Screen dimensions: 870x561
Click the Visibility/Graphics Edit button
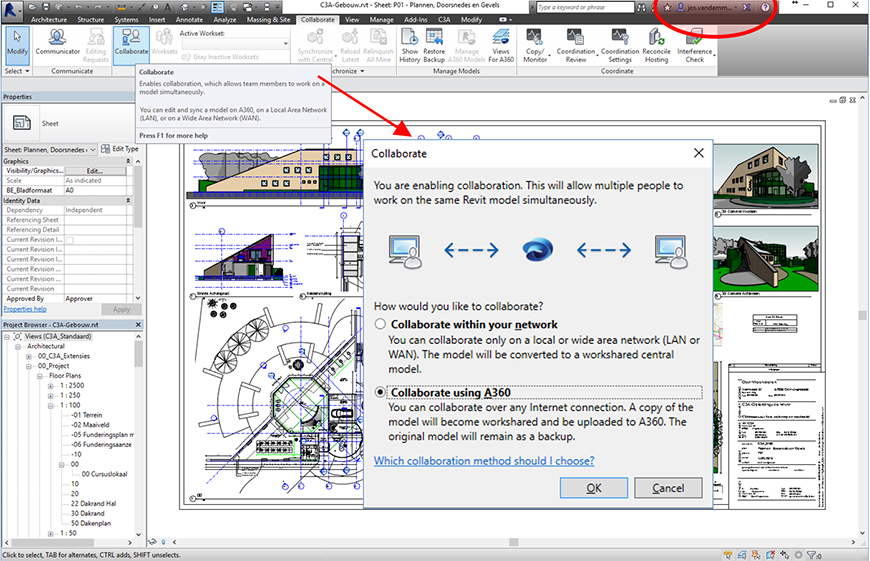(95, 171)
